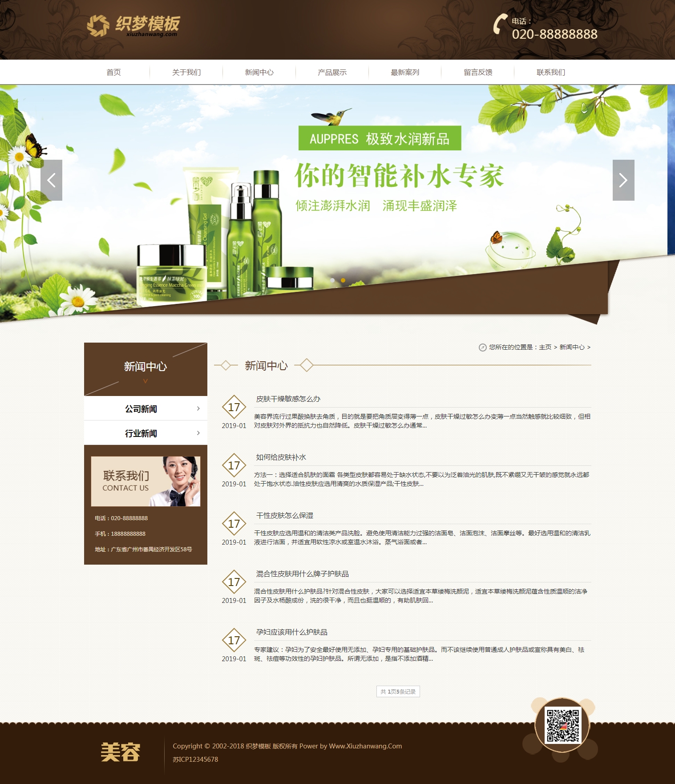The height and width of the screenshot is (784, 675).
Task: Open article 如何给皮肤补水
Action: tap(281, 457)
